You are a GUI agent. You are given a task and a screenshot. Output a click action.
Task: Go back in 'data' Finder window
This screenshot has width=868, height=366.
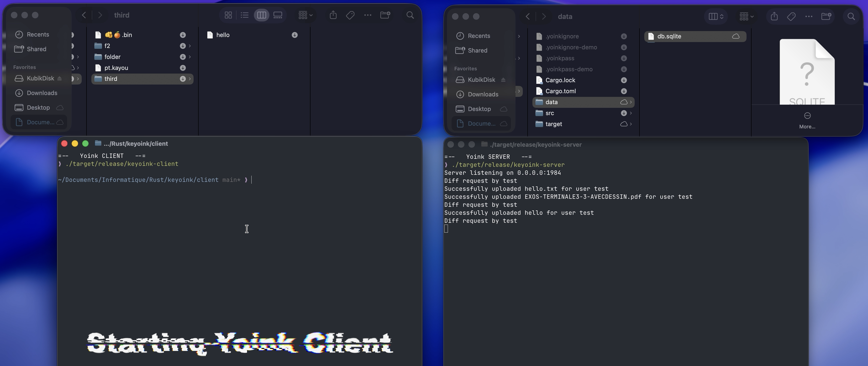528,16
